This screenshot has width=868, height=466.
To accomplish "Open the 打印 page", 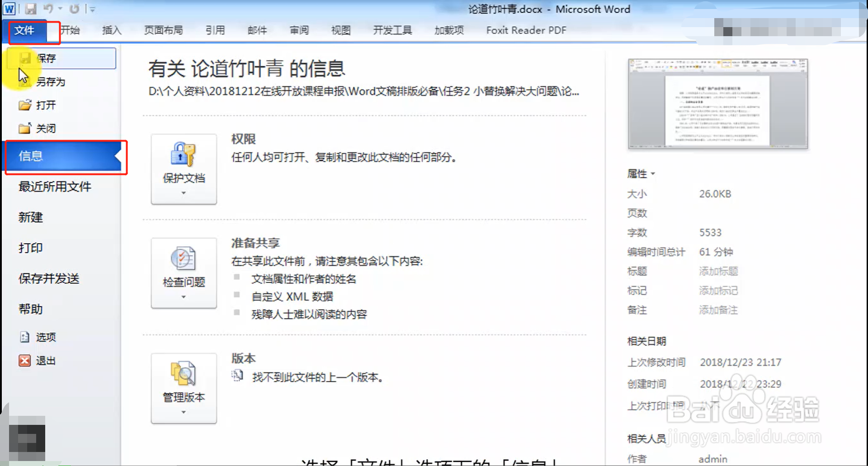I will click(x=31, y=248).
